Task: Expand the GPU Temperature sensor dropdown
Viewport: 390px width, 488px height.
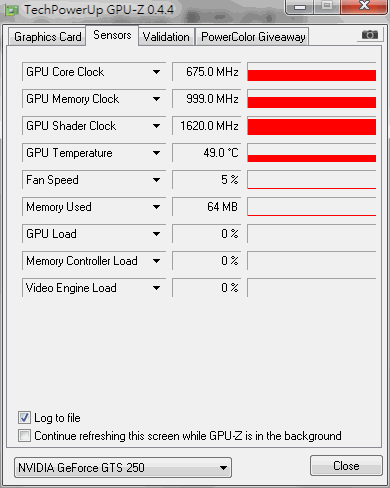Action: (156, 153)
